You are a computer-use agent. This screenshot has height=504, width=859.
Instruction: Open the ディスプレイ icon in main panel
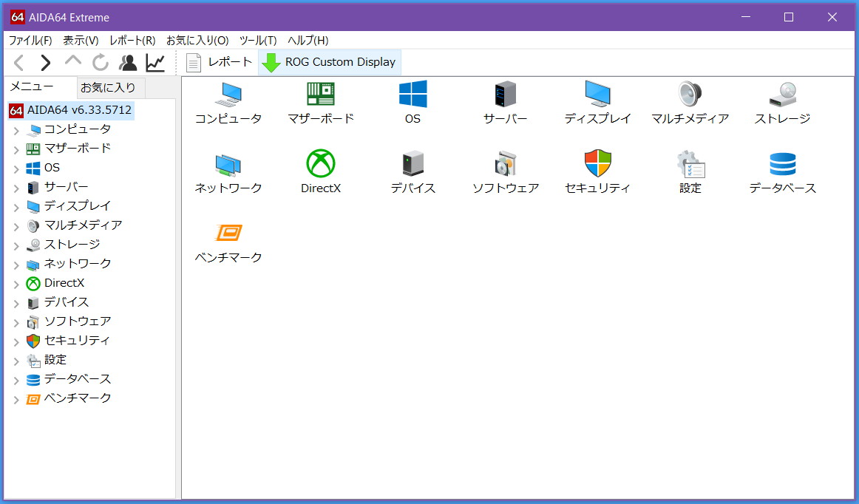[597, 95]
